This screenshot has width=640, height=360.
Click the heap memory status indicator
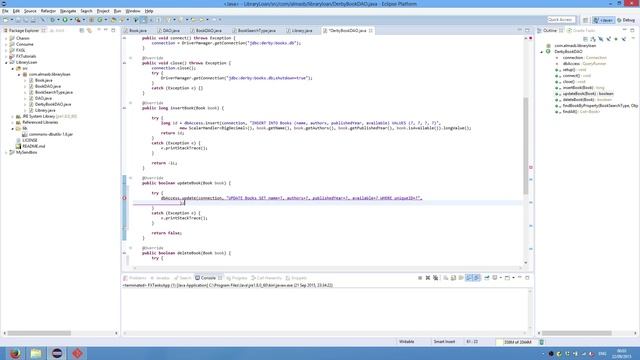(x=516, y=342)
